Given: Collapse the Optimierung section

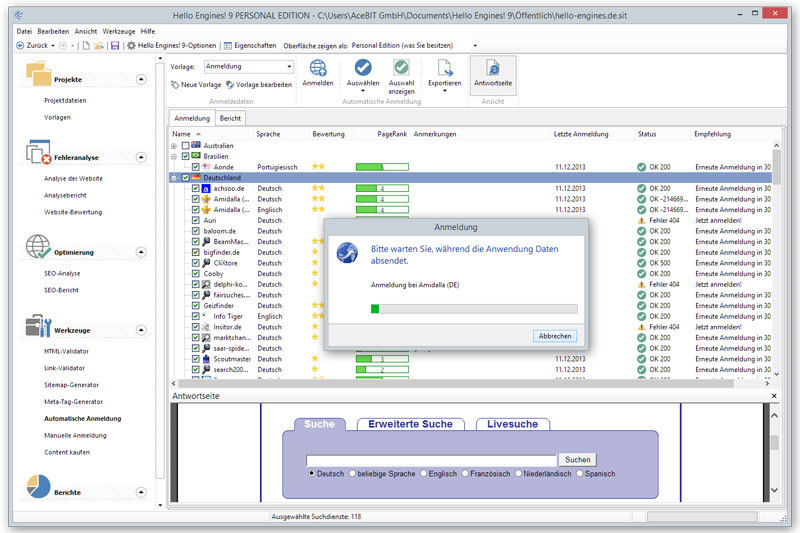Looking at the screenshot, I should (141, 252).
